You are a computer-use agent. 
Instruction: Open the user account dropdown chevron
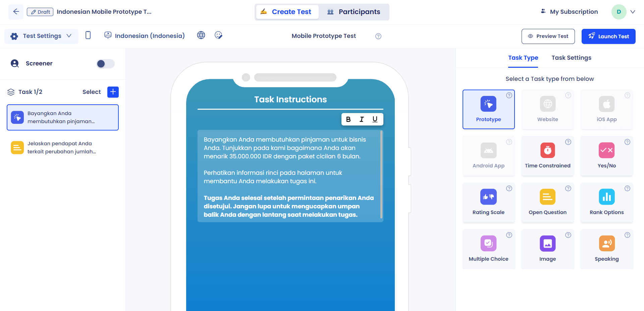coord(633,12)
